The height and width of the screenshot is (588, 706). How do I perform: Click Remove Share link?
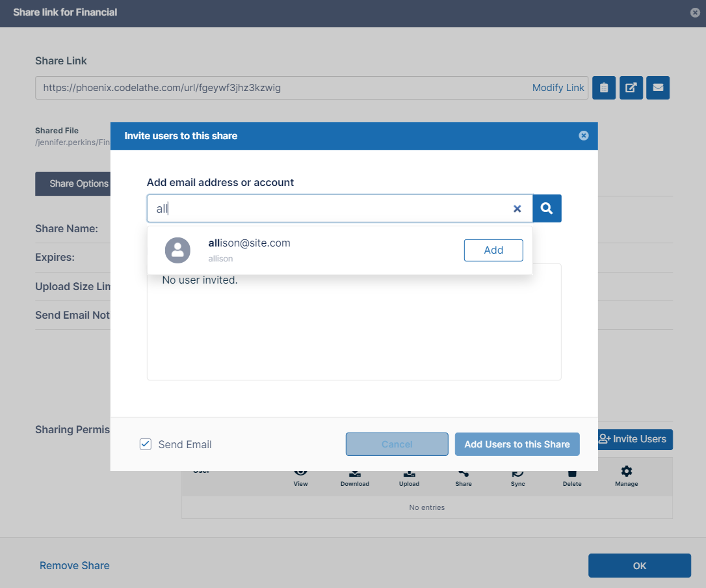74,565
